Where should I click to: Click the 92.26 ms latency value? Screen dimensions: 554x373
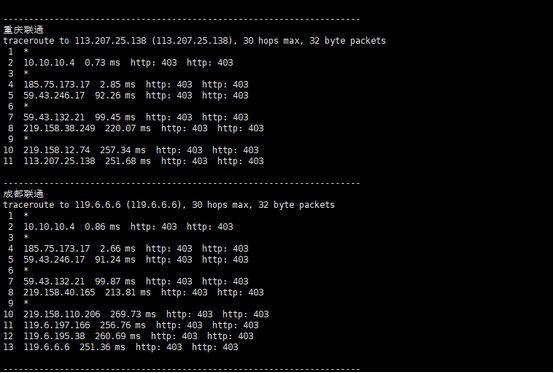(x=115, y=96)
